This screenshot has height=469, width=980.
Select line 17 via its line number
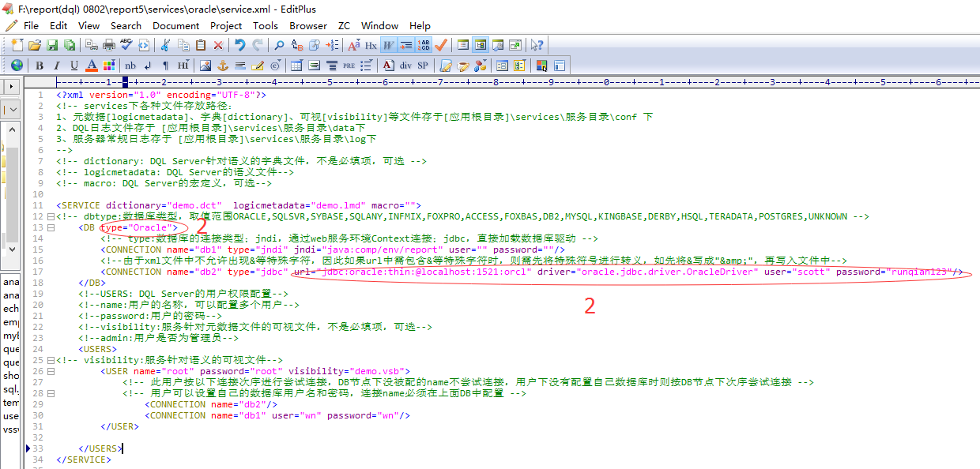[x=39, y=272]
